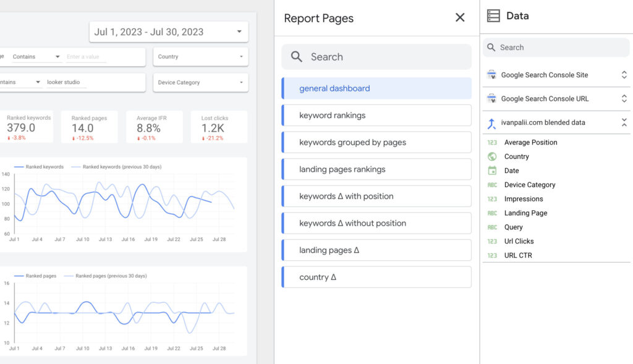Click the Data panel table icon
This screenshot has width=633, height=364.
(x=493, y=15)
